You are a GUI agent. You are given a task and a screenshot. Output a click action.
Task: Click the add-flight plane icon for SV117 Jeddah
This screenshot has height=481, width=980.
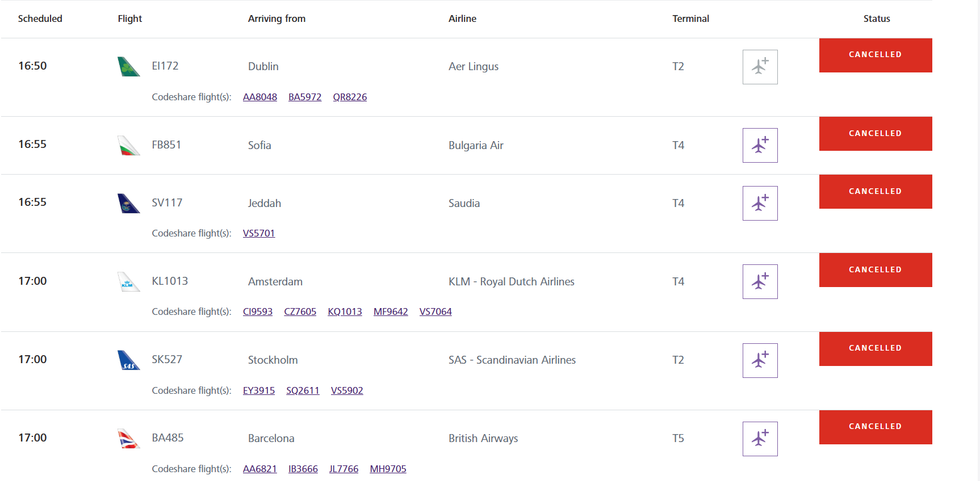click(760, 203)
